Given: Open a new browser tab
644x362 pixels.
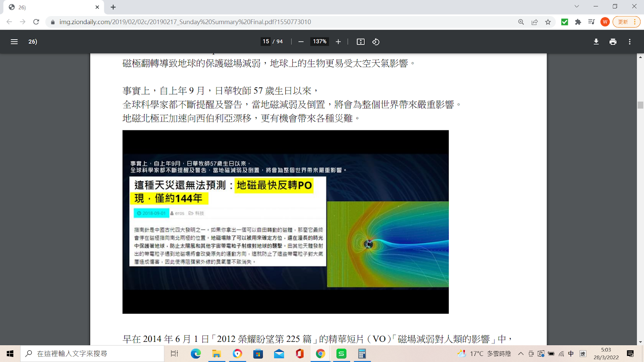Looking at the screenshot, I should pyautogui.click(x=113, y=7).
